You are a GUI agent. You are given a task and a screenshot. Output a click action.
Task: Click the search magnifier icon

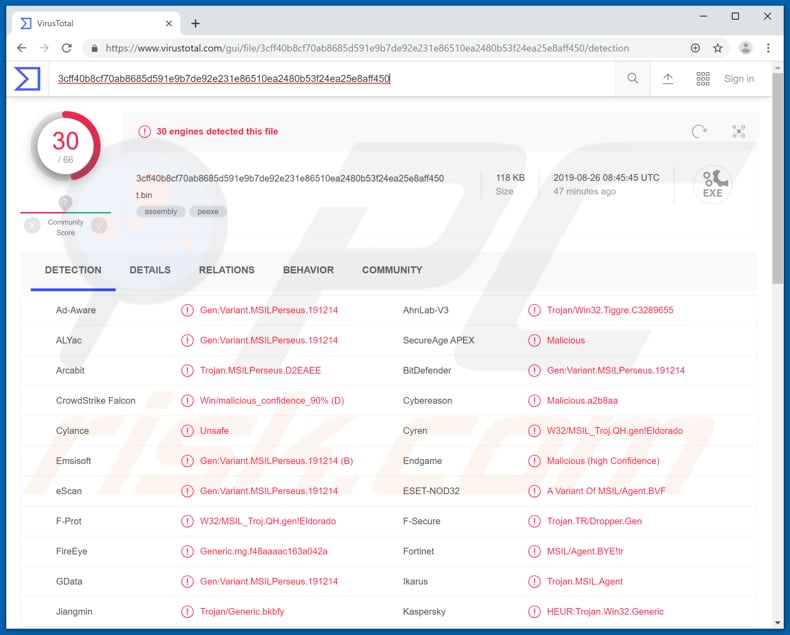pos(632,78)
